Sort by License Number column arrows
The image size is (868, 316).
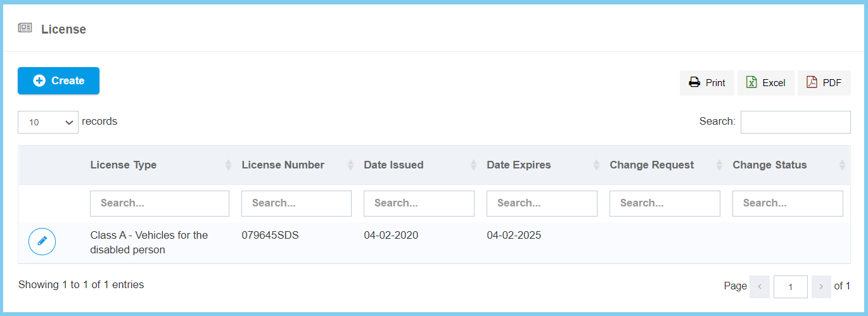tap(350, 165)
